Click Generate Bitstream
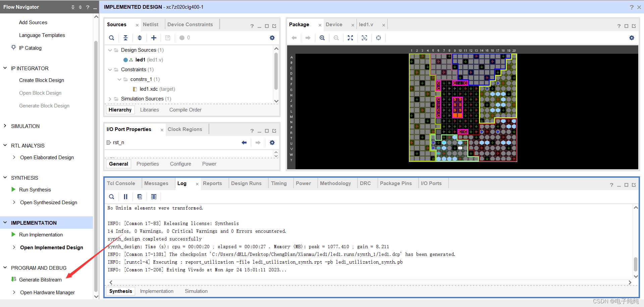Screen dimensions: 644x307 (x=40, y=280)
